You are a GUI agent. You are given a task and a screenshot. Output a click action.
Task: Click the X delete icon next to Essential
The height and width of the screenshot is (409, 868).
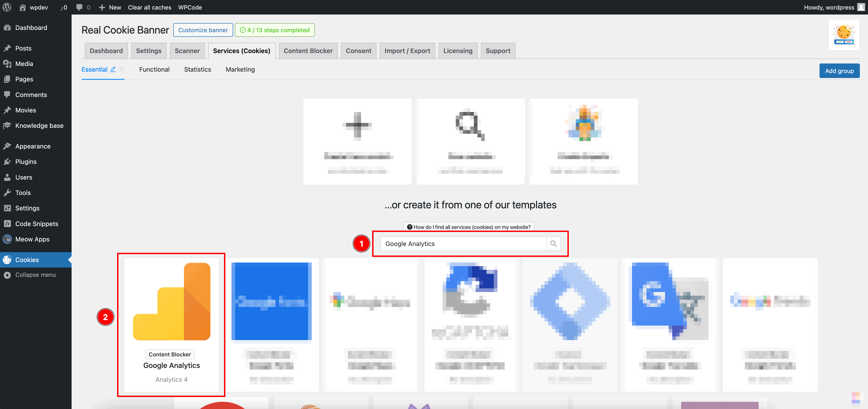coord(122,69)
